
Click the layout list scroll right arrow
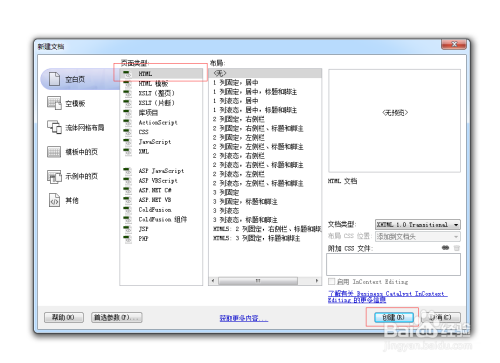point(317,281)
